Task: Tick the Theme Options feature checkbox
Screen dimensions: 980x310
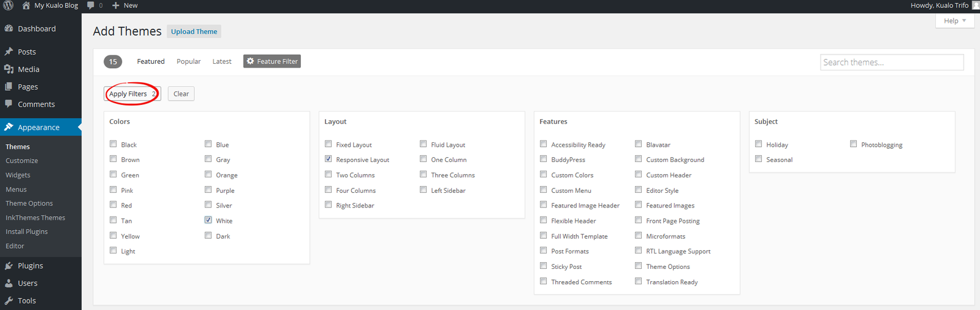Action: click(x=639, y=266)
